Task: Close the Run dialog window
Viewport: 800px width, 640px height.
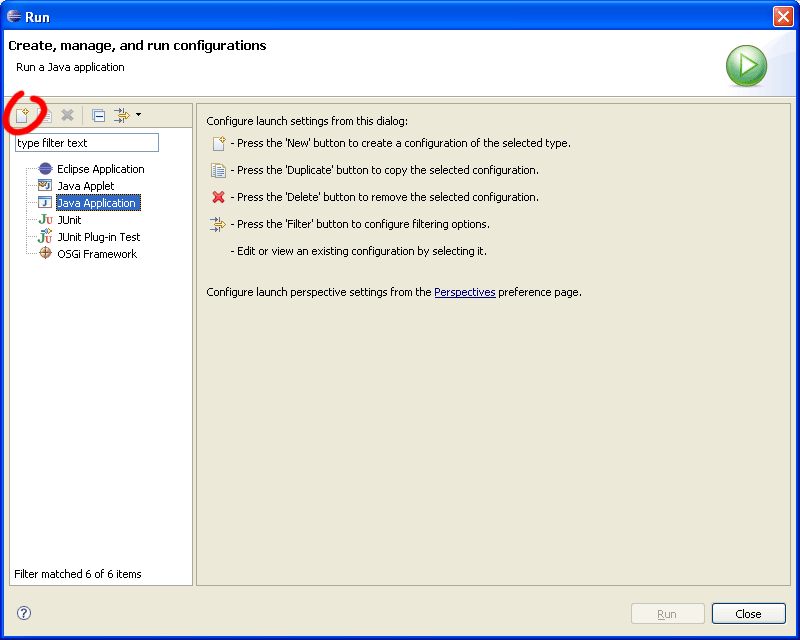Action: [783, 16]
